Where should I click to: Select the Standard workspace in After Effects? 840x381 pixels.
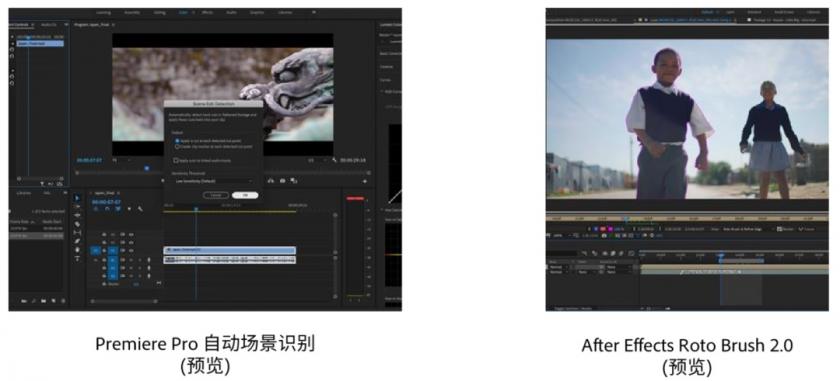(754, 12)
